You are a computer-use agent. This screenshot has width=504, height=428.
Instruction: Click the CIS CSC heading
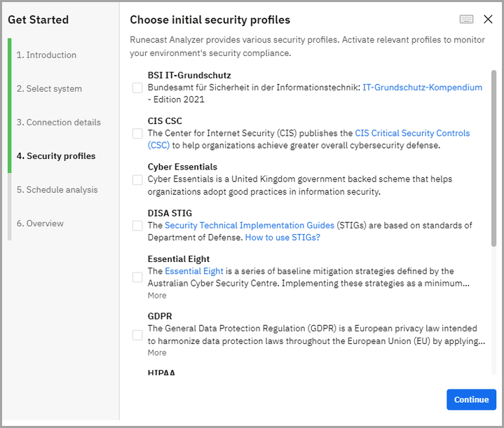pyautogui.click(x=165, y=120)
